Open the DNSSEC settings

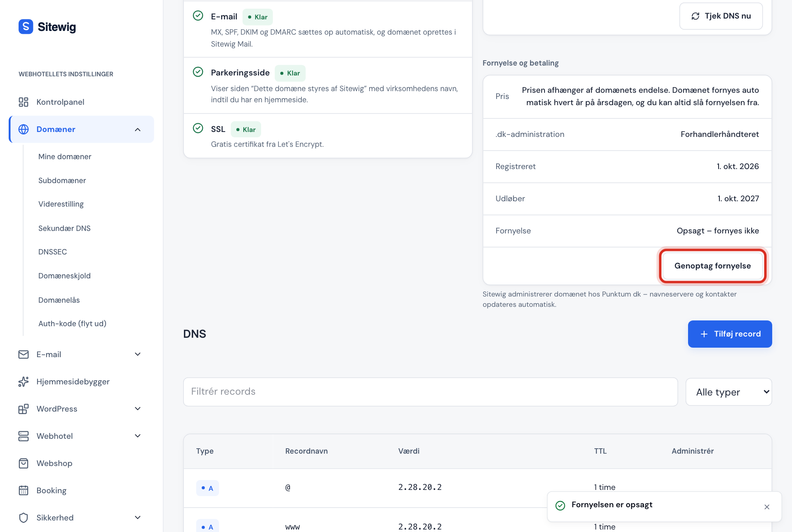(52, 252)
